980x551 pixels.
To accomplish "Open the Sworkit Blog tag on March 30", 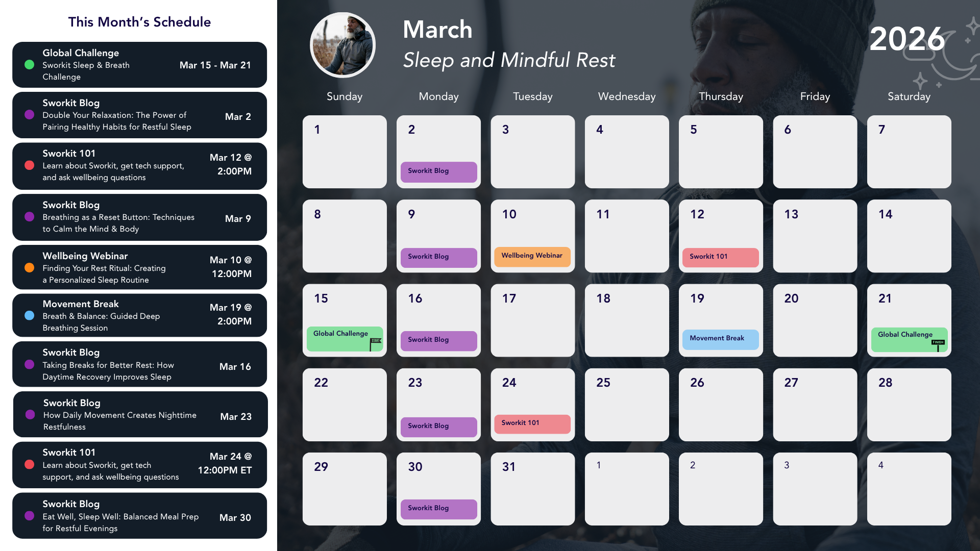I will click(438, 509).
